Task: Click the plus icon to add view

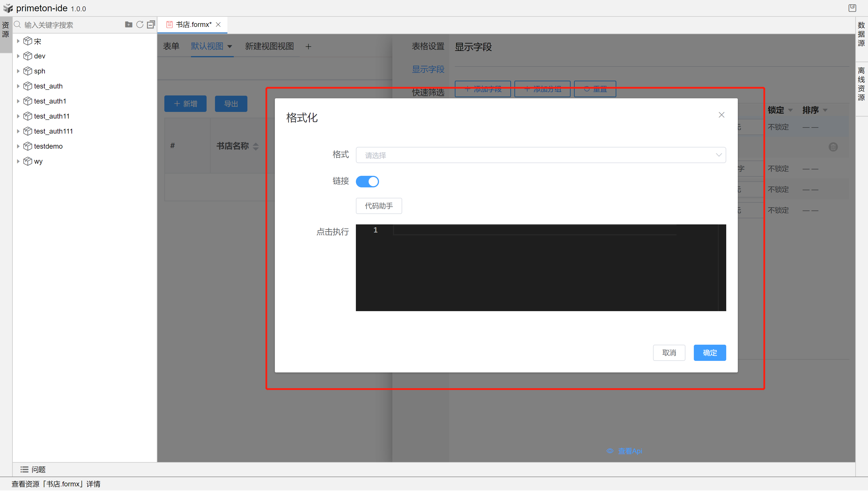Action: pyautogui.click(x=308, y=47)
